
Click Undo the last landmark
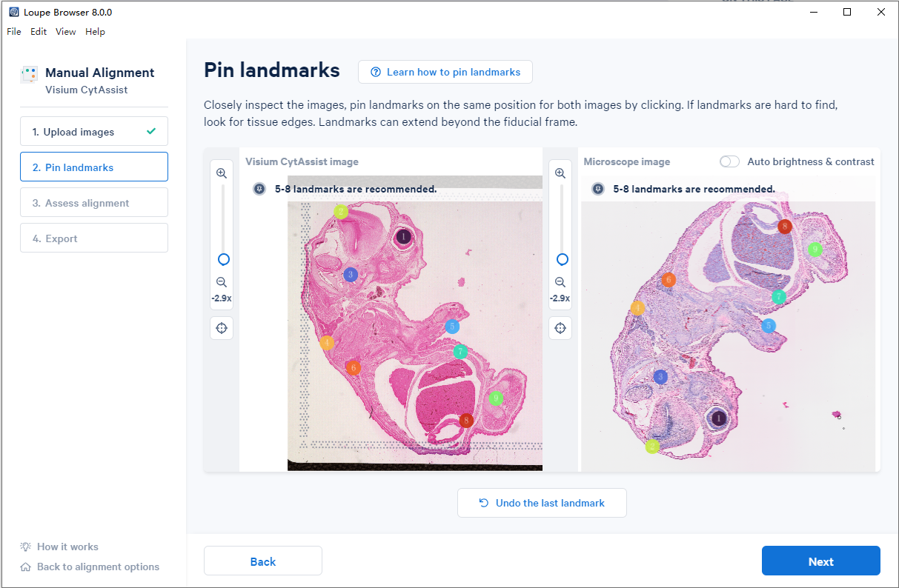coord(542,503)
